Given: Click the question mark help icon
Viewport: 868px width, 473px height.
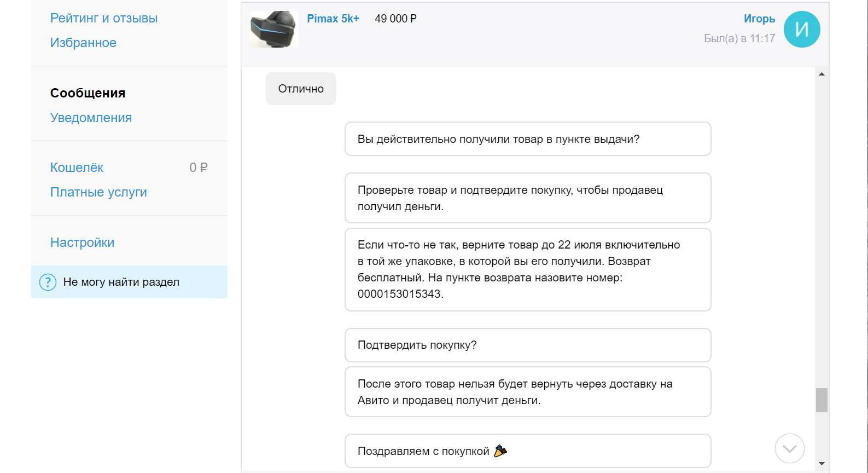Looking at the screenshot, I should click(48, 282).
